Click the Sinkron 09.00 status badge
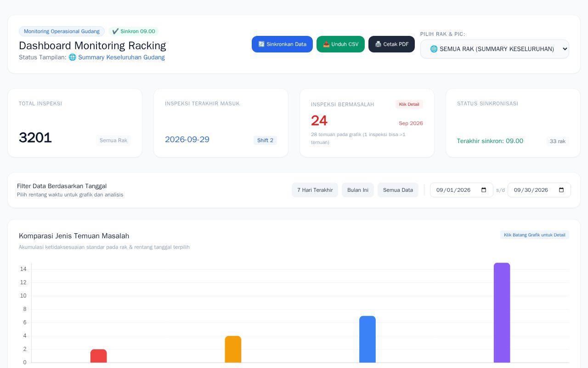 134,31
